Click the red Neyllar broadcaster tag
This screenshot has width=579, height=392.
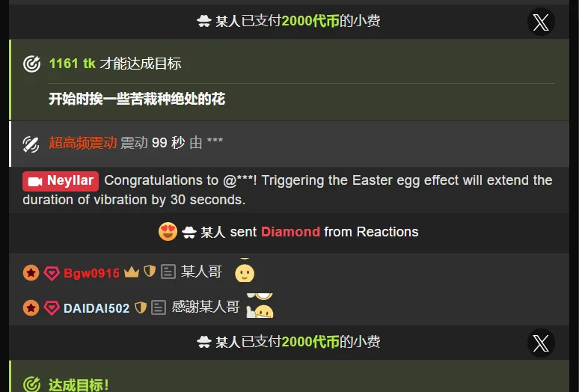(x=61, y=181)
